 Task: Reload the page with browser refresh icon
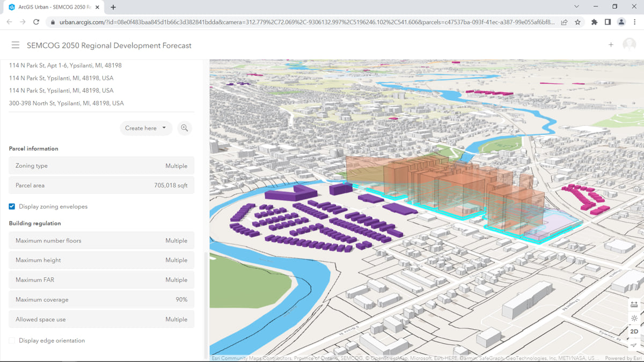point(36,22)
